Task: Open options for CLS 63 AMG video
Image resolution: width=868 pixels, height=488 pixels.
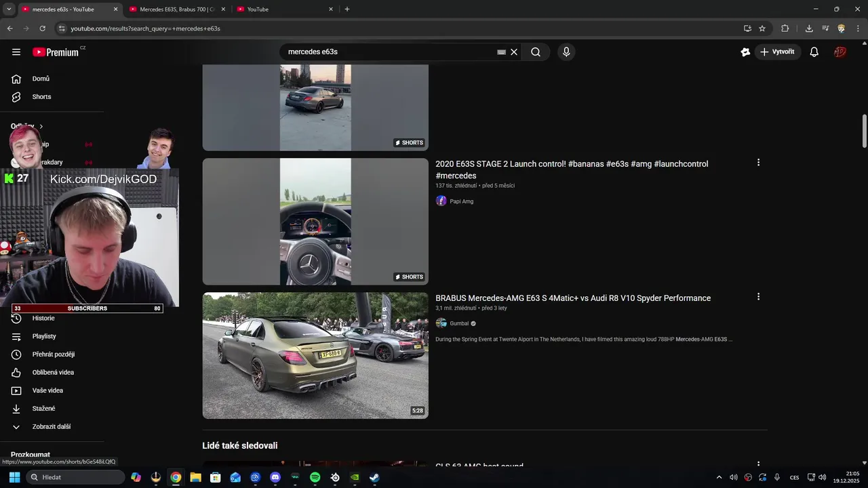Action: tap(758, 465)
